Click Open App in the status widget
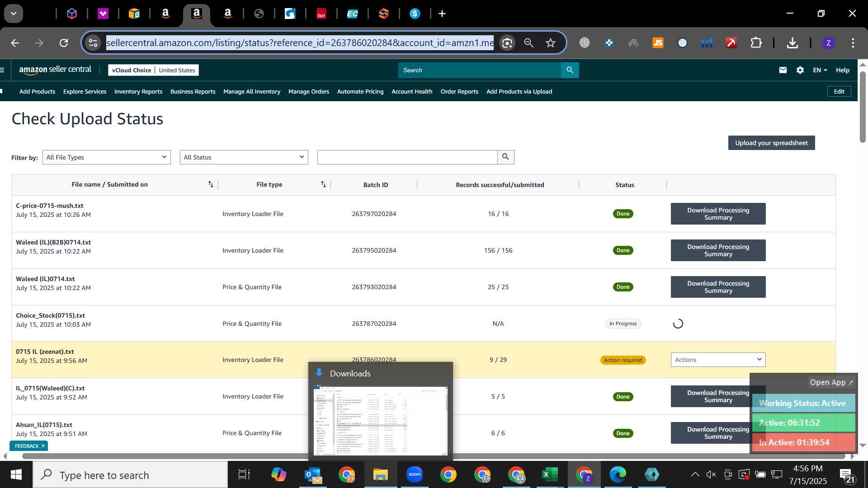This screenshot has width=868, height=488. point(831,382)
